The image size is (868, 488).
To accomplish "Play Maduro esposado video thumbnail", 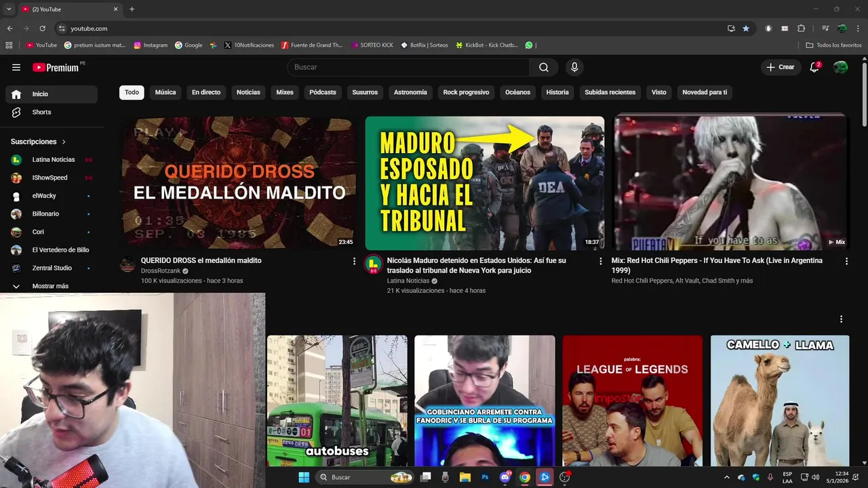I will click(485, 183).
